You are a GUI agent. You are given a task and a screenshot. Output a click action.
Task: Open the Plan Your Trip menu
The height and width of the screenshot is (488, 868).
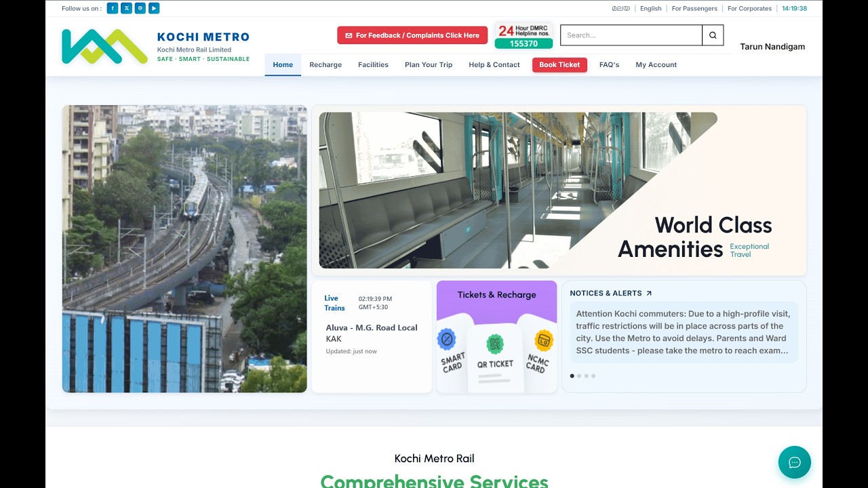(x=429, y=65)
